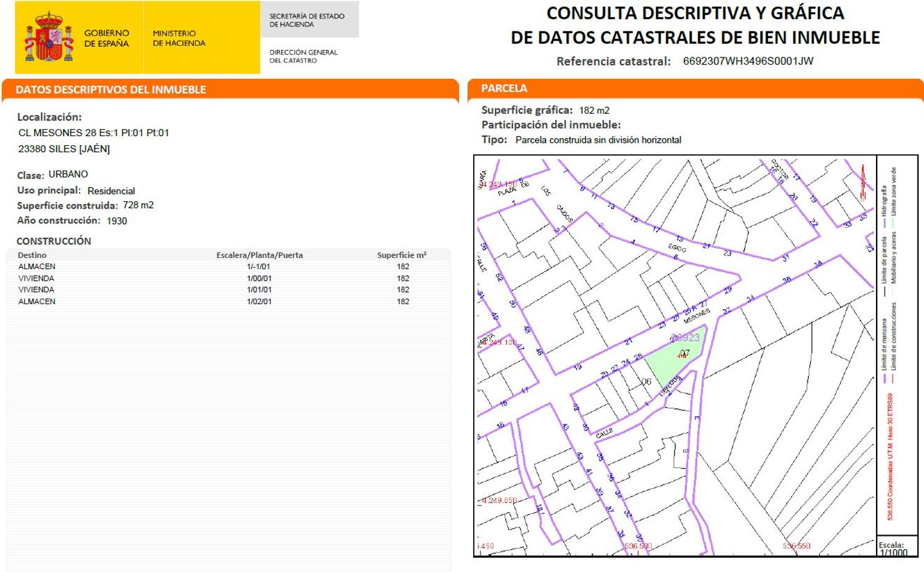Click the red north arrow on the map
The width and height of the screenshot is (924, 572).
863,182
